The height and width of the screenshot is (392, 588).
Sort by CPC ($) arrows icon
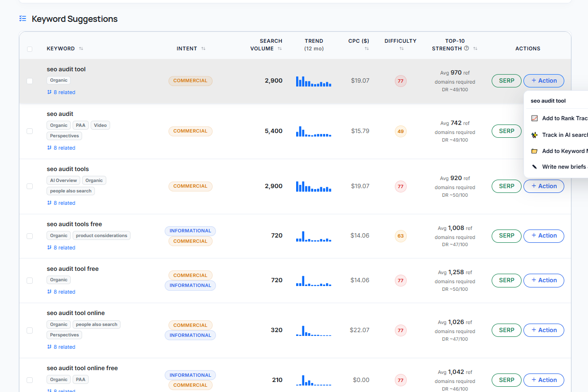(366, 48)
